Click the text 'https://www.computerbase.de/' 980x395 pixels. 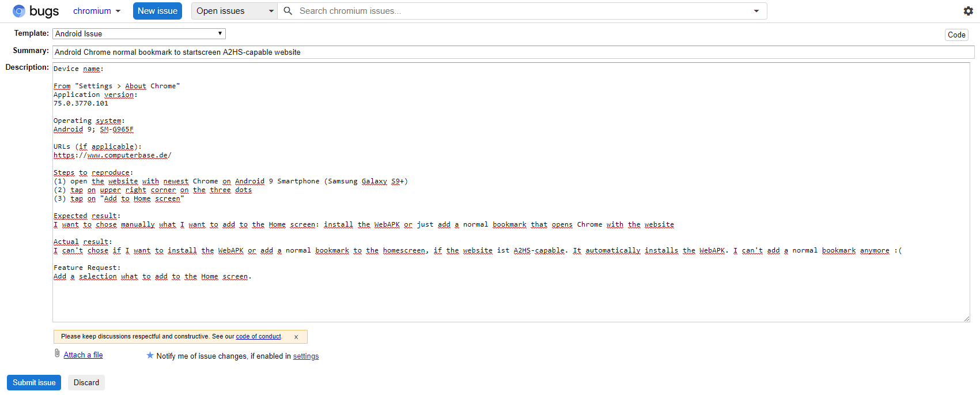coord(112,155)
